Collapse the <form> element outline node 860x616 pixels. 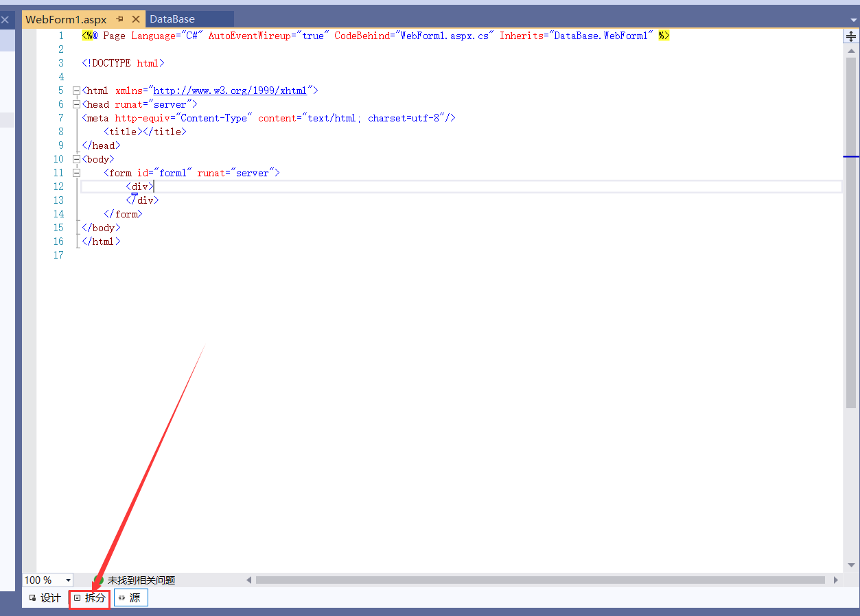coord(76,172)
